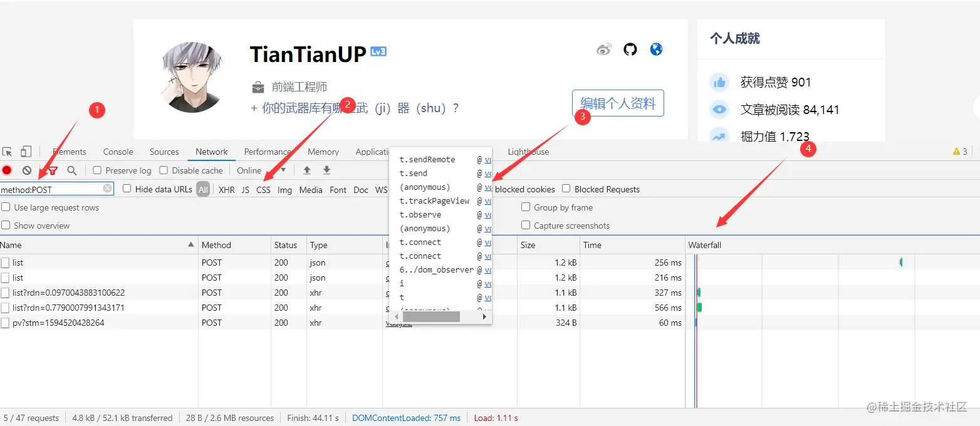
Task: Click the export HAR download arrow
Action: [x=326, y=170]
